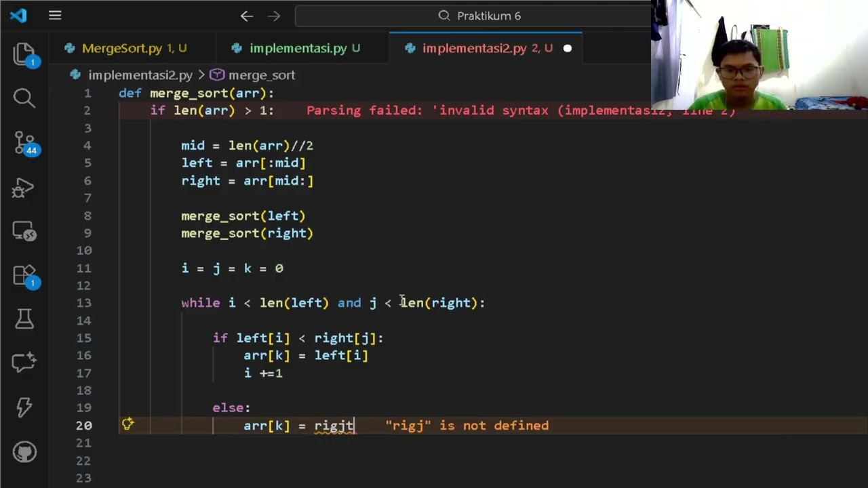The height and width of the screenshot is (488, 868).
Task: Open the Search view icon
Action: (24, 98)
